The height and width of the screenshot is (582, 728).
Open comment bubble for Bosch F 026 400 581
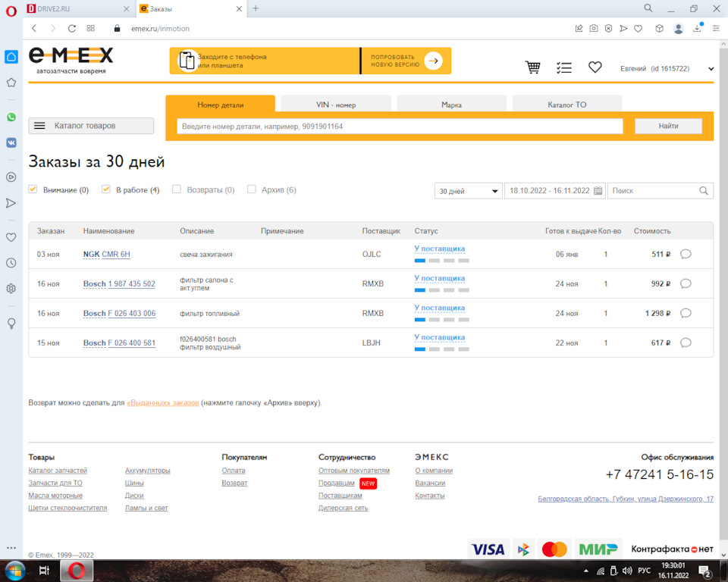[x=686, y=343]
